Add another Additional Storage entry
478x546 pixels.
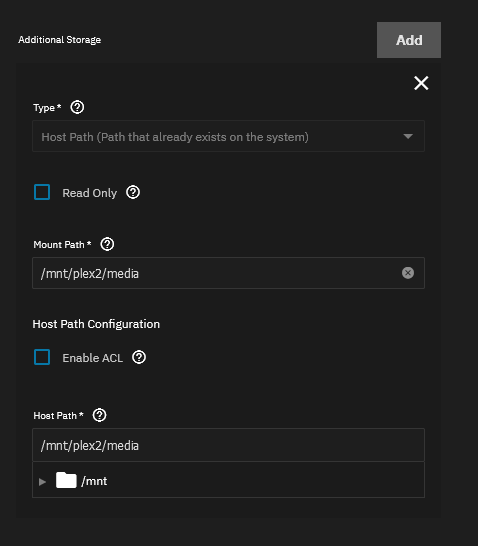(x=409, y=40)
